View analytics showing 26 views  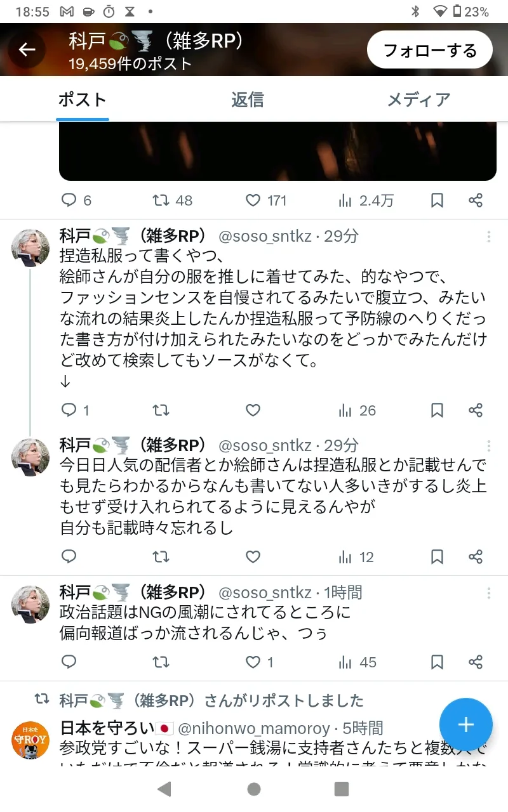pyautogui.click(x=358, y=410)
